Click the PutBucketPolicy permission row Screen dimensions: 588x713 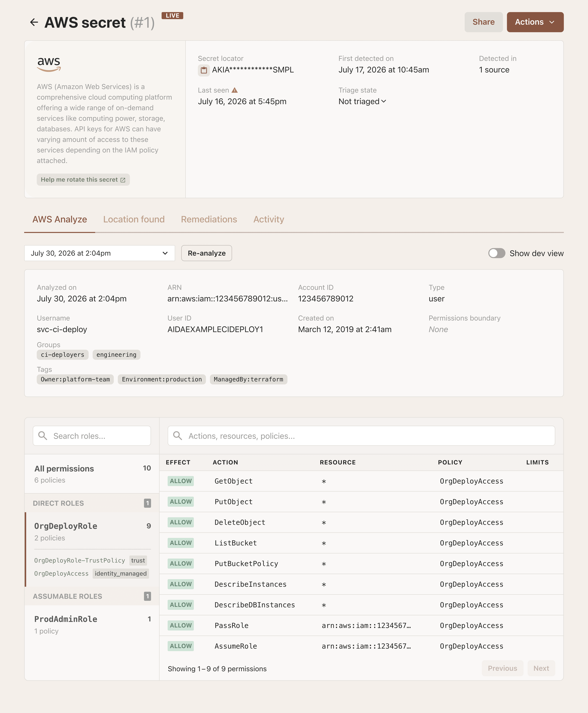(361, 564)
